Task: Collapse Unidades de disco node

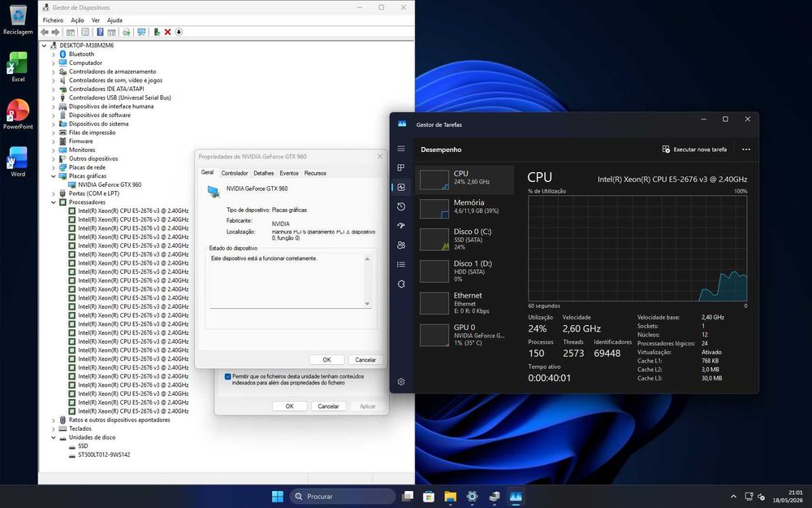Action: (53, 437)
